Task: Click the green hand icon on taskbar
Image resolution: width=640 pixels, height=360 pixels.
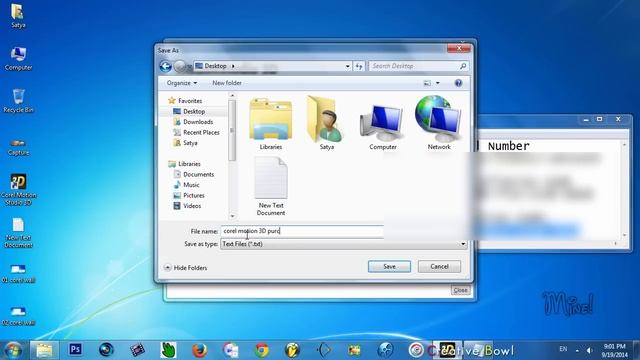Action: (x=168, y=350)
